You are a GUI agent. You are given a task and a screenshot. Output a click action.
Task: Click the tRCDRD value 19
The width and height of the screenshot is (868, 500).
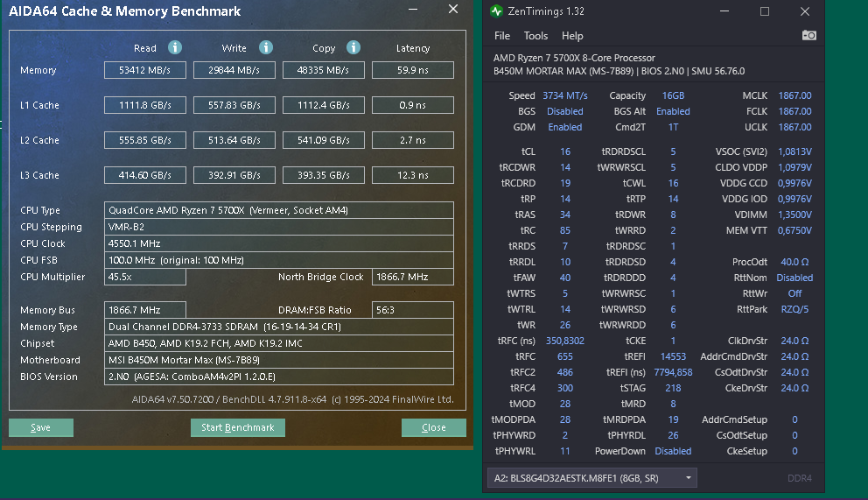(x=564, y=183)
